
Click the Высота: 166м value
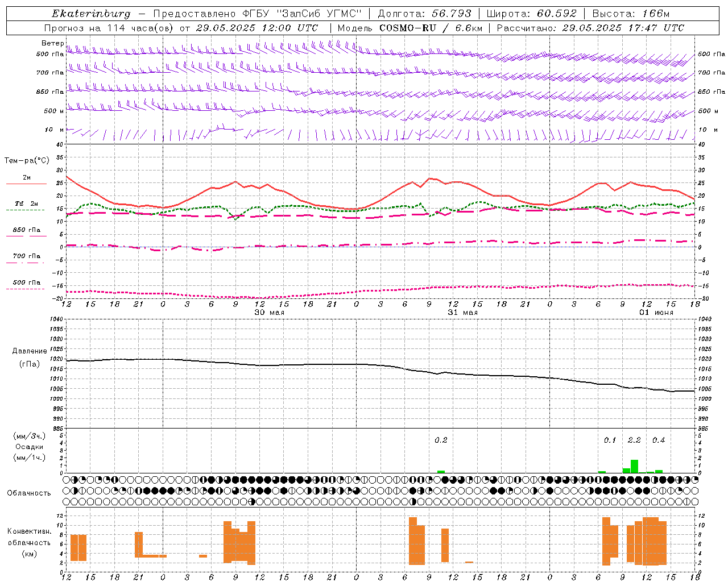pyautogui.click(x=631, y=14)
